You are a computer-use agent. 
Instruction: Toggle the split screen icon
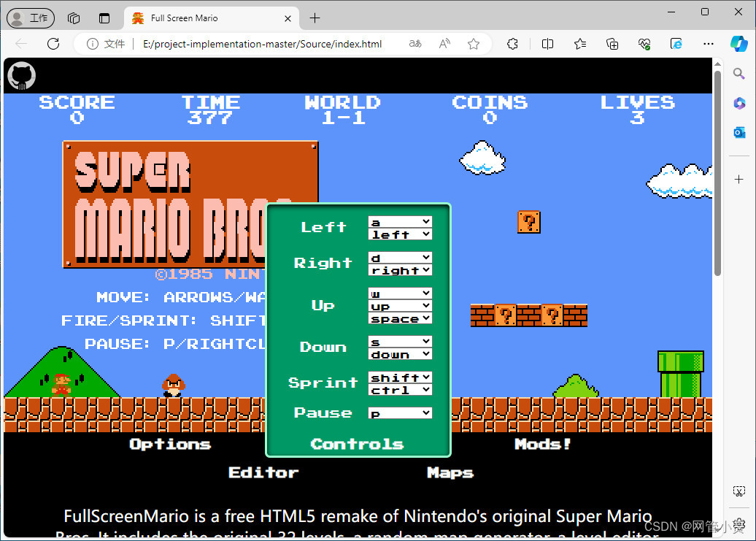tap(547, 44)
